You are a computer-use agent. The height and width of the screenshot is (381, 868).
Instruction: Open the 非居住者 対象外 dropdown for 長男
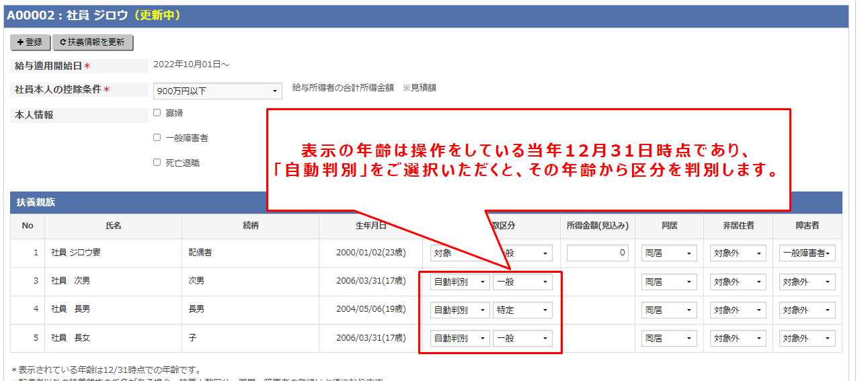738,310
